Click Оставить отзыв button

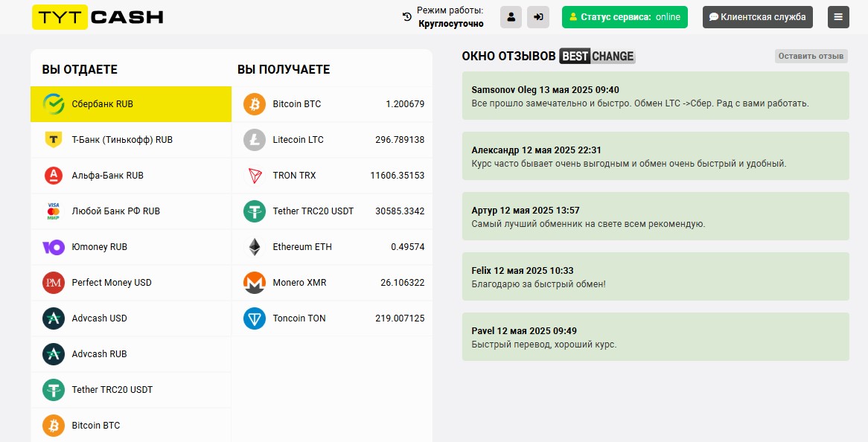[811, 56]
